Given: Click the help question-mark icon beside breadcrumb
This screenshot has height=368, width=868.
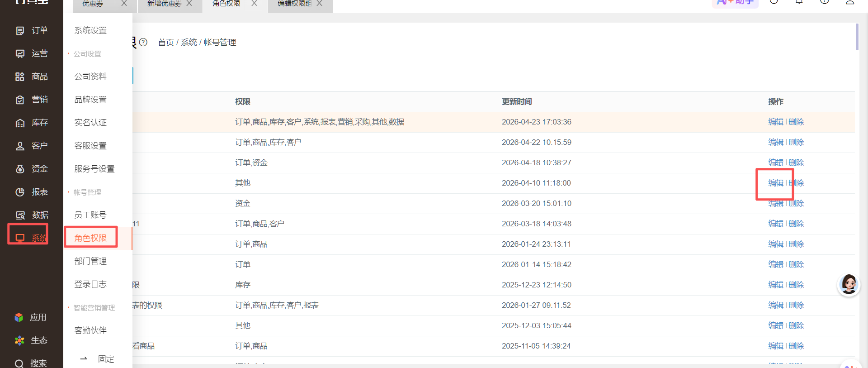Looking at the screenshot, I should (143, 42).
